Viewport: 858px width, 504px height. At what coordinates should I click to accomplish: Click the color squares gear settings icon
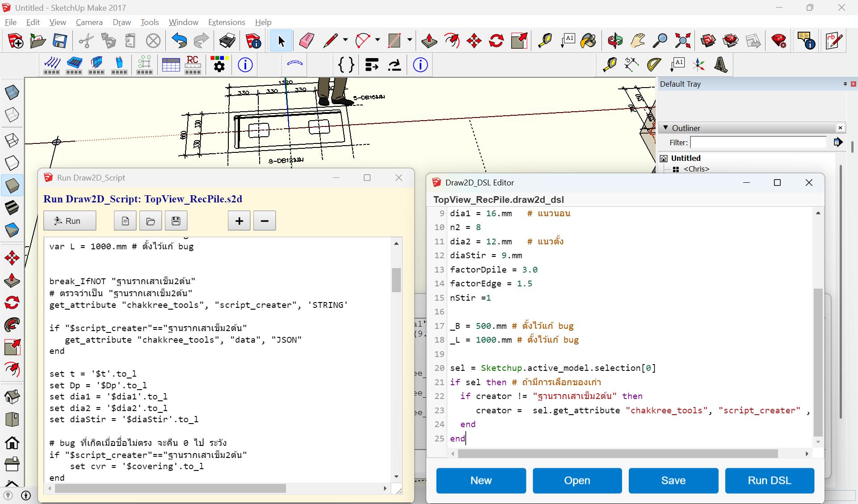pyautogui.click(x=219, y=65)
